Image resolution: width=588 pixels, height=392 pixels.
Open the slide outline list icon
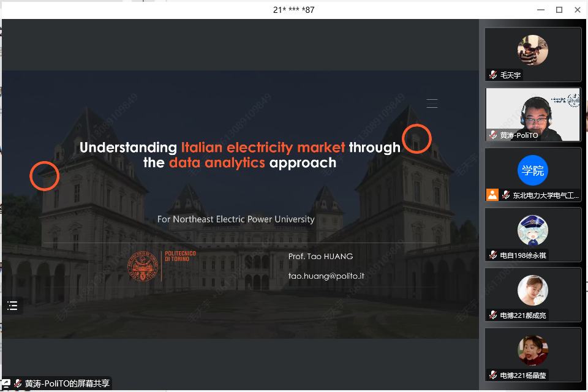point(12,306)
